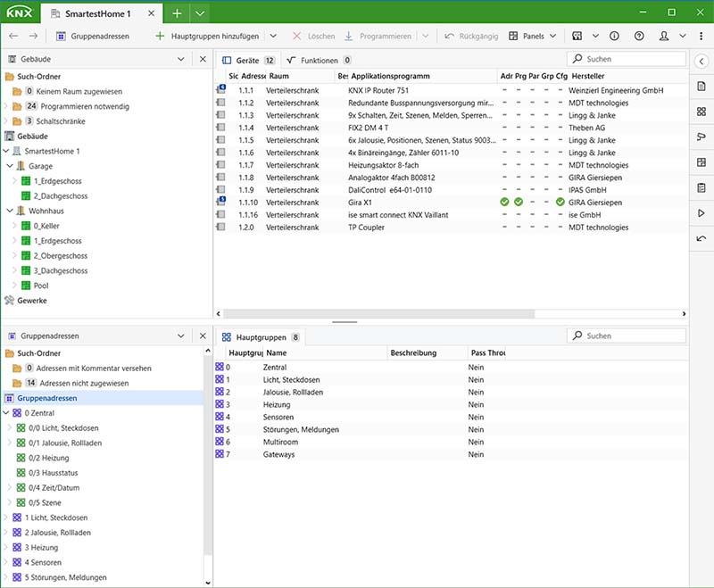Click the Gewerke icon in the building tree
Viewport: 714px width, 588px height.
pos(9,301)
